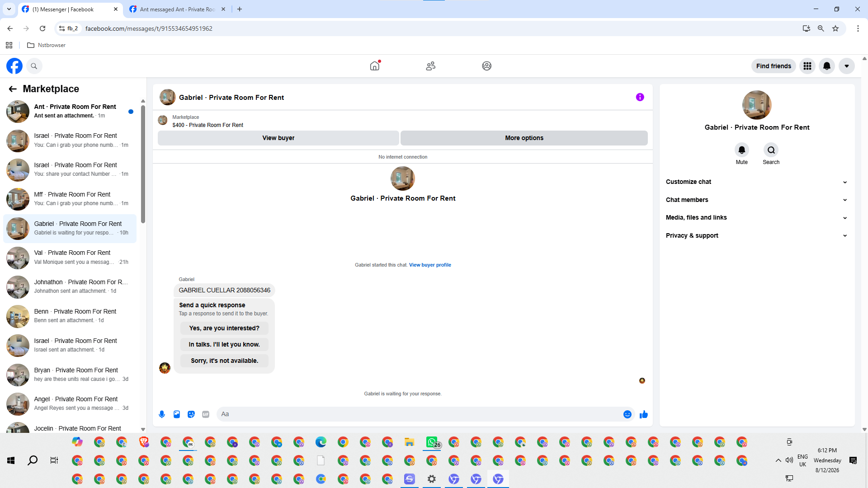Click the View buyer button
The height and width of the screenshot is (488, 868).
point(278,138)
